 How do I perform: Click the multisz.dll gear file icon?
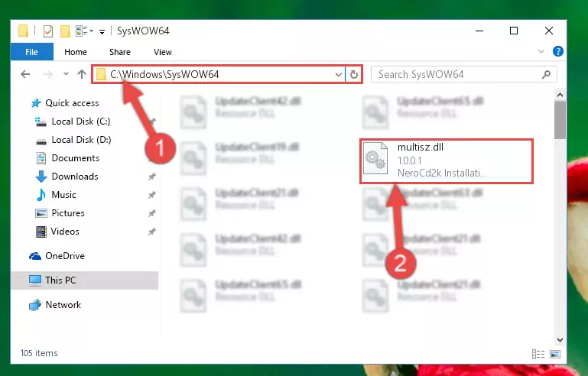pyautogui.click(x=375, y=158)
